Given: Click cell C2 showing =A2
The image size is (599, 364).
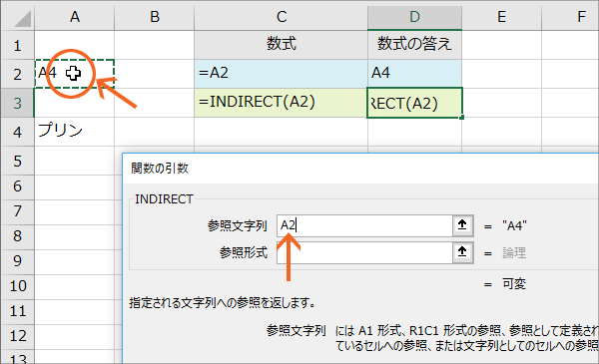Looking at the screenshot, I should (282, 74).
